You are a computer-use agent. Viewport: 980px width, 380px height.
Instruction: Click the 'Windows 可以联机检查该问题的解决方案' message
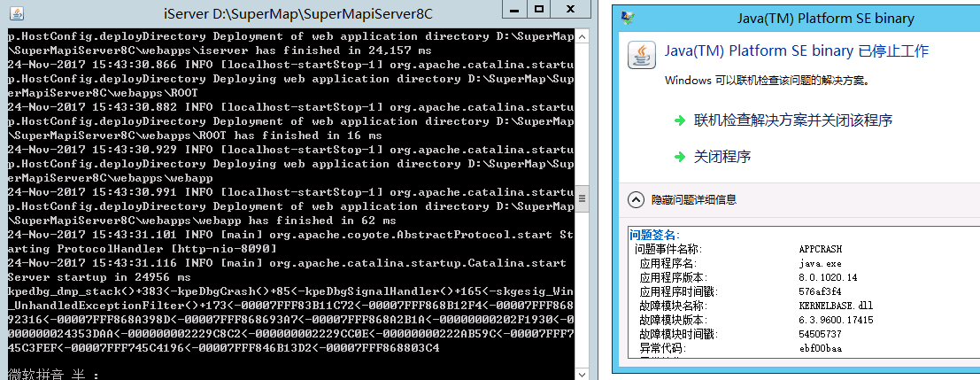tap(768, 80)
